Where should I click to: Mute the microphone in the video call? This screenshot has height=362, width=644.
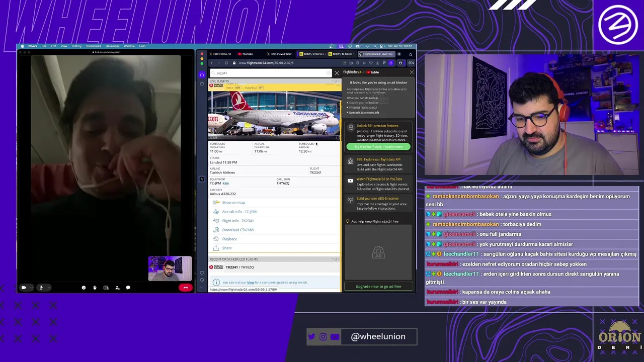pyautogui.click(x=41, y=288)
